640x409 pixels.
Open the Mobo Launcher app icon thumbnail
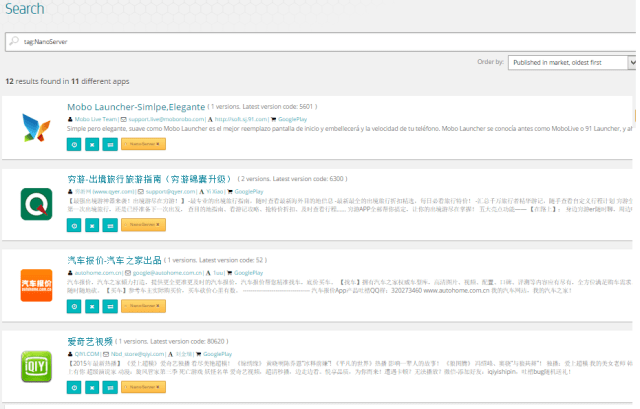click(37, 124)
